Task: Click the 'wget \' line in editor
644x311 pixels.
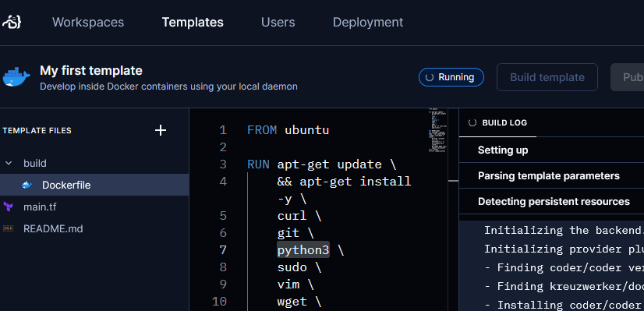Action: tap(299, 302)
